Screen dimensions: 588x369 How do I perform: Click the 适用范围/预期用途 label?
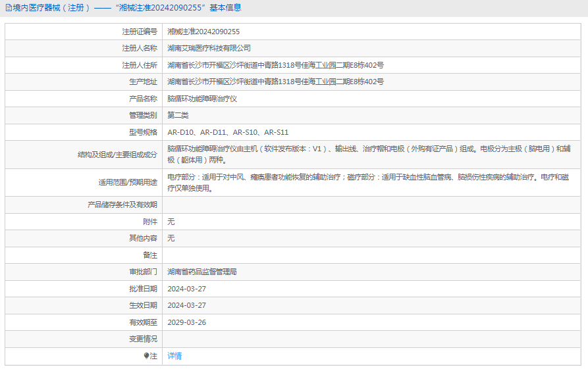click(128, 182)
